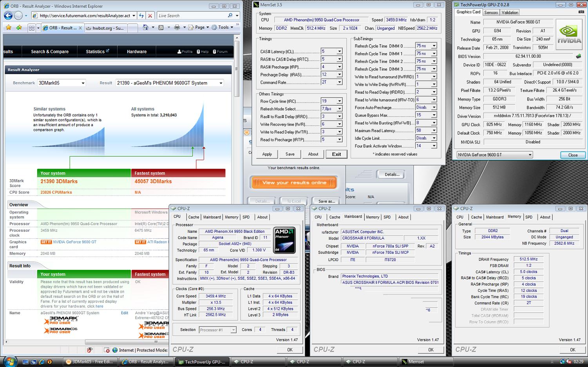Open Quick Tabs grid view
Image resolution: width=588 pixels, height=367 pixels.
click(x=32, y=28)
